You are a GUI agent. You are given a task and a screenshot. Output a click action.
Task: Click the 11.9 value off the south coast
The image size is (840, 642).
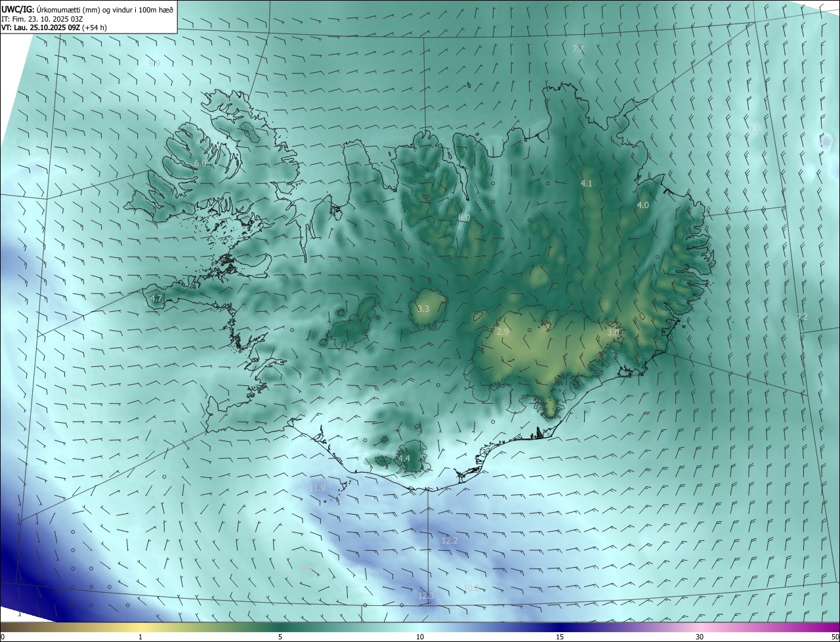click(x=317, y=488)
